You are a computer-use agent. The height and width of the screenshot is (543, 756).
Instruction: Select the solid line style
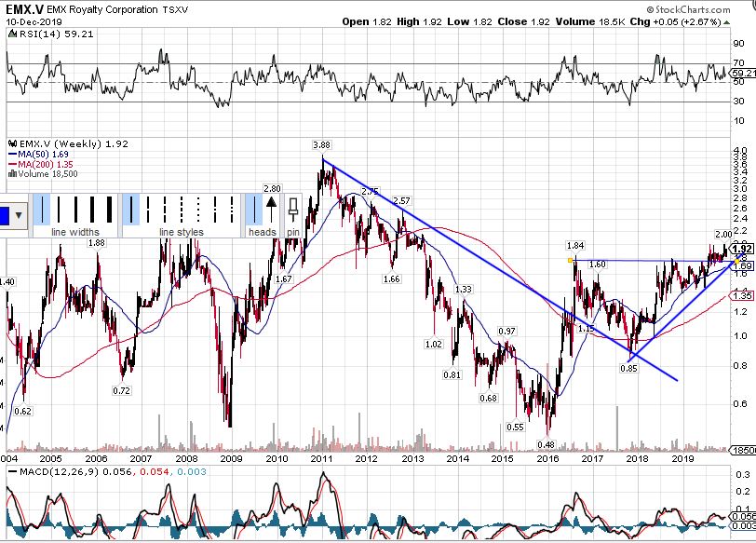131,210
